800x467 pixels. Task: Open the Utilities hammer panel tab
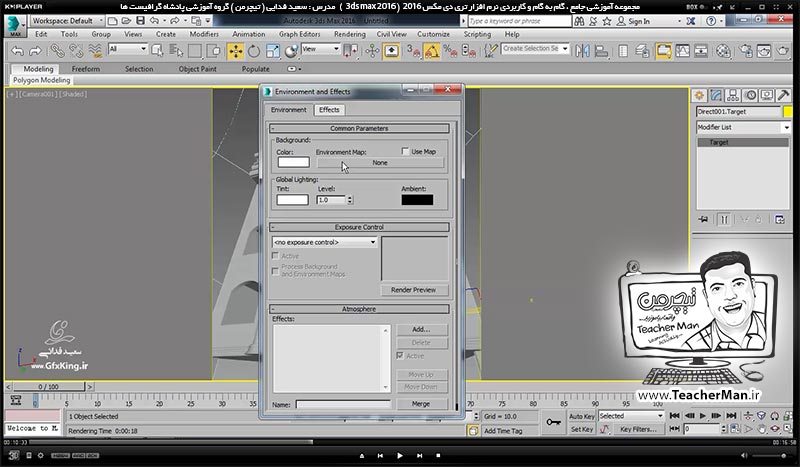[x=784, y=95]
